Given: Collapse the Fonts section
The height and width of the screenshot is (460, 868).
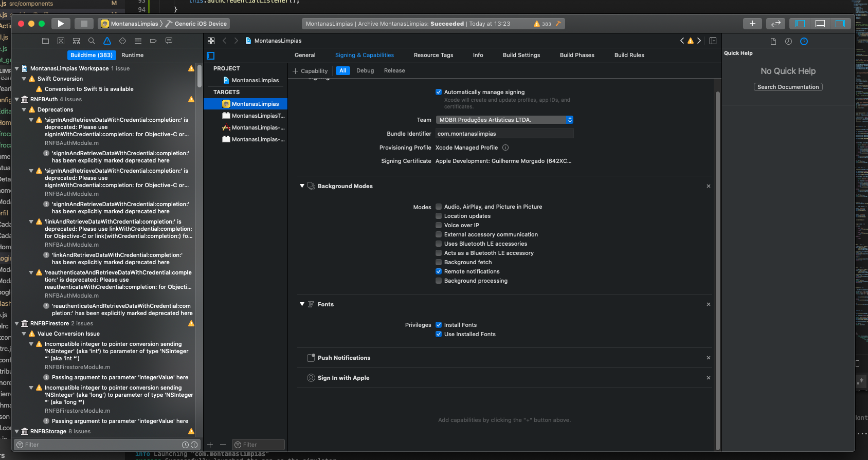Looking at the screenshot, I should click(302, 304).
